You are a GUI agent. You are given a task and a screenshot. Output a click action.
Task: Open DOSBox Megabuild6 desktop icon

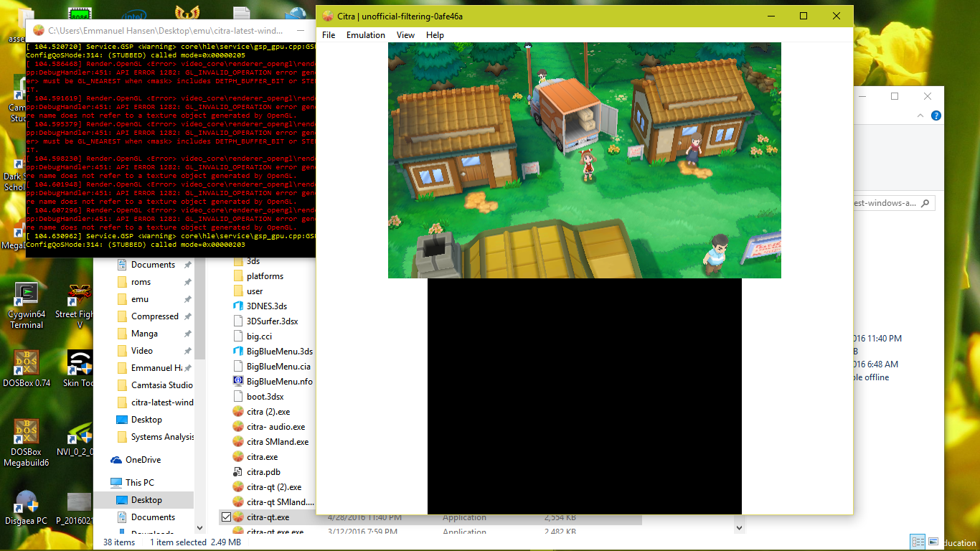click(x=27, y=441)
